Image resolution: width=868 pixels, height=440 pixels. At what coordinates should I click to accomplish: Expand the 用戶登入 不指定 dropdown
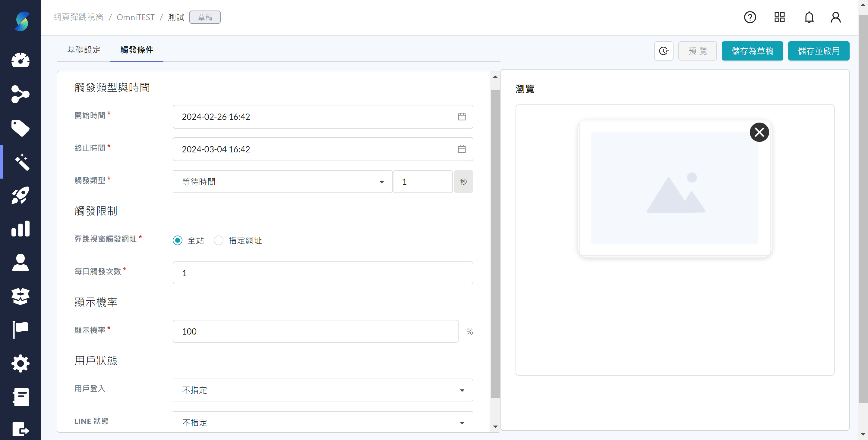coord(323,390)
